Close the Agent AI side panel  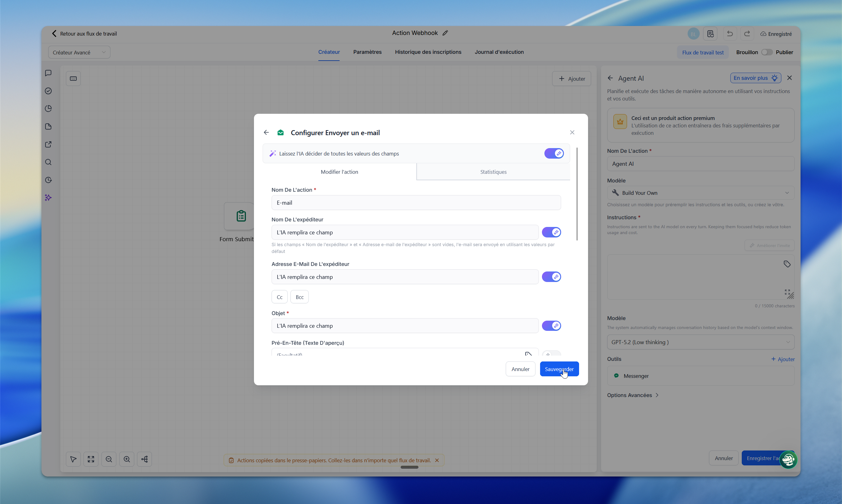point(789,78)
